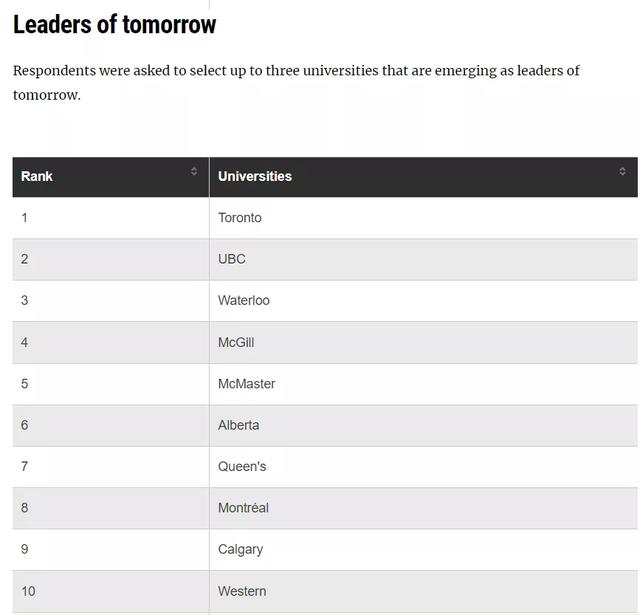Screen dimensions: 640x615
Task: Select the rank 5 cell
Action: pyautogui.click(x=25, y=384)
